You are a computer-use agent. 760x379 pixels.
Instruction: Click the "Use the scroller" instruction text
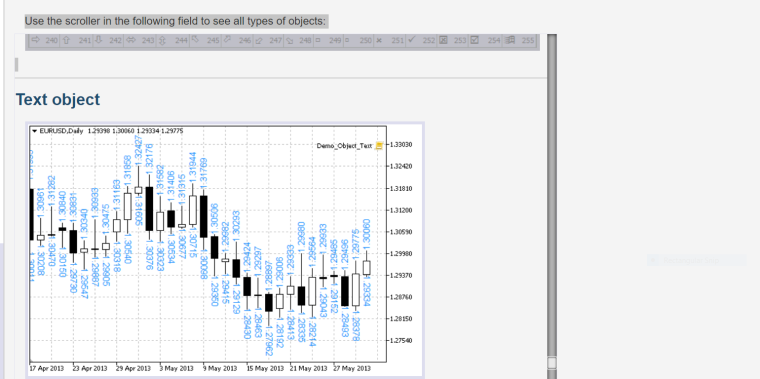[176, 21]
